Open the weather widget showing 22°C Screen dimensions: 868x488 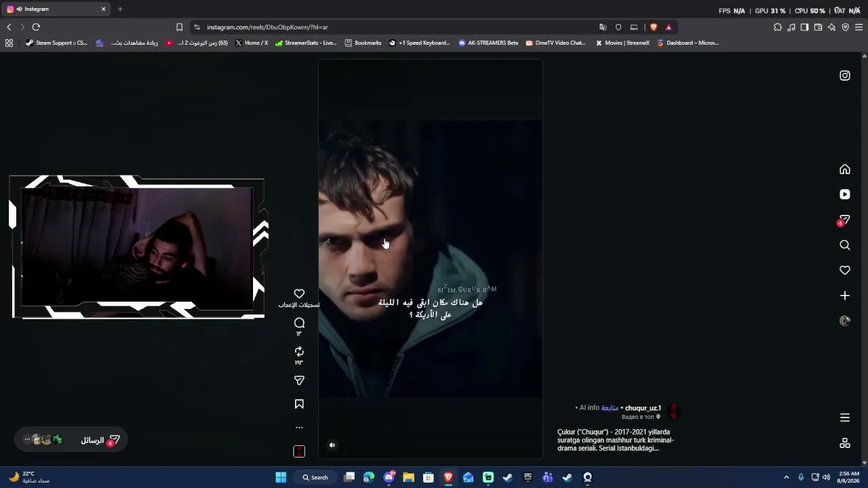(30, 477)
